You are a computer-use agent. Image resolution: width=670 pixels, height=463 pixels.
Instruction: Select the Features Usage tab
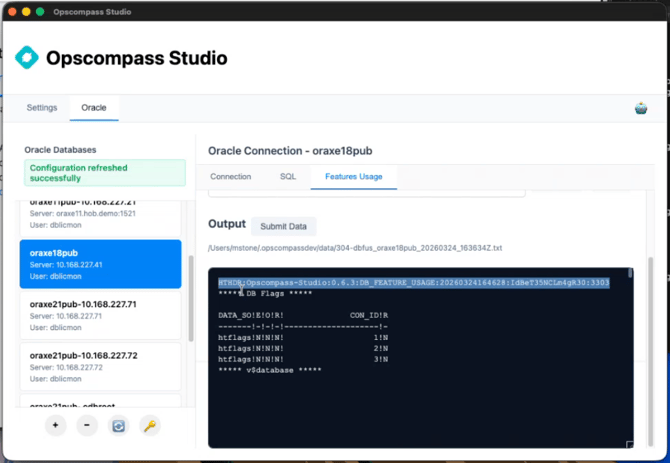tap(354, 177)
